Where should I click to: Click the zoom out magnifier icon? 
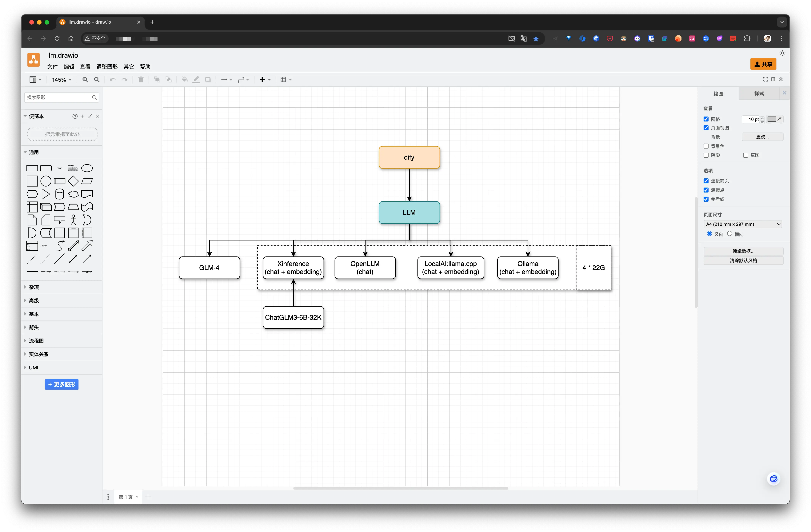[97, 79]
